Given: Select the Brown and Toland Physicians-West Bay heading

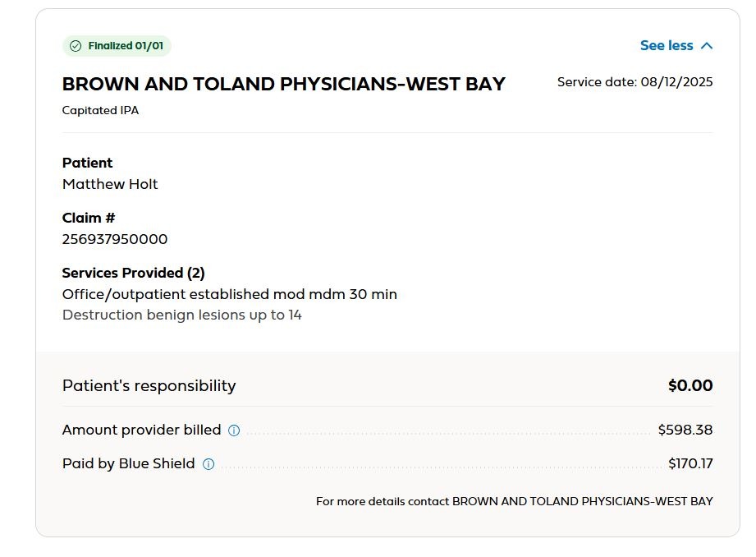Looking at the screenshot, I should [284, 84].
